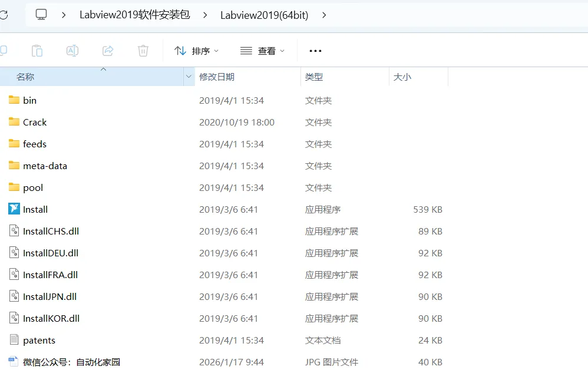Viewport: 588px width, 373px height.
Task: Click the 89 KB size value
Action: [430, 232]
